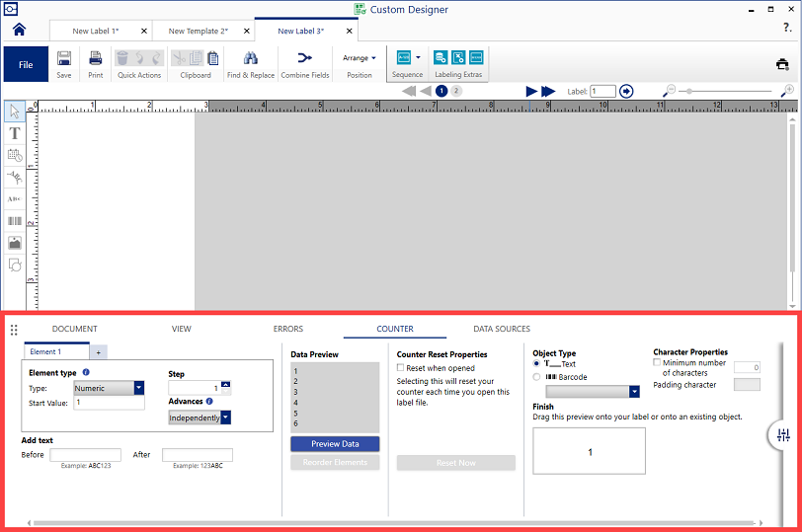The height and width of the screenshot is (532, 802).
Task: Switch to the New Template 2 tab
Action: click(x=198, y=31)
